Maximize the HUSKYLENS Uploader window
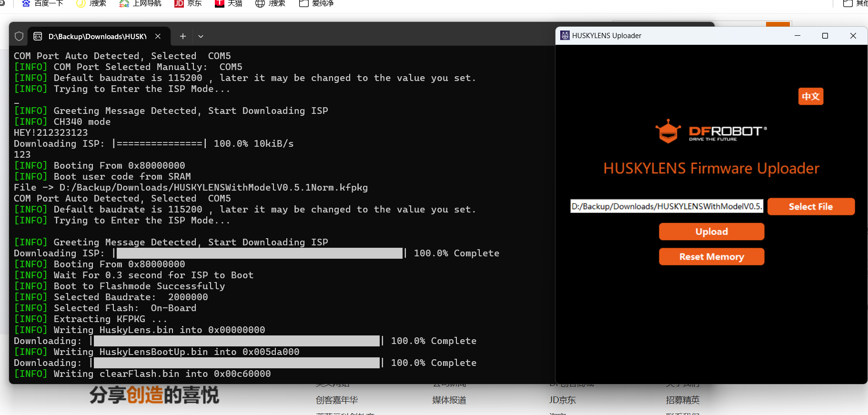868x415 pixels. coord(825,36)
